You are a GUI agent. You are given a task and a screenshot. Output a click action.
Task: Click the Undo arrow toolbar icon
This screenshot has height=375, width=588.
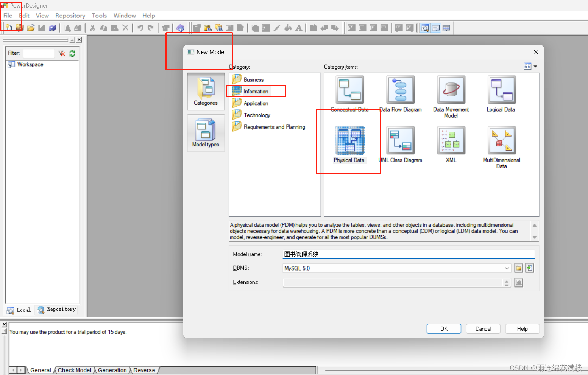click(x=140, y=28)
